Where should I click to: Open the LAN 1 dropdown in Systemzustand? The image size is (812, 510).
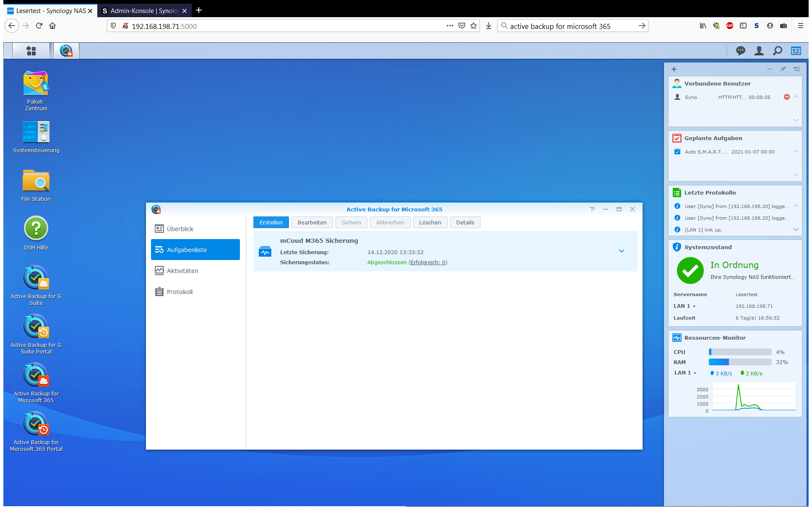(684, 306)
